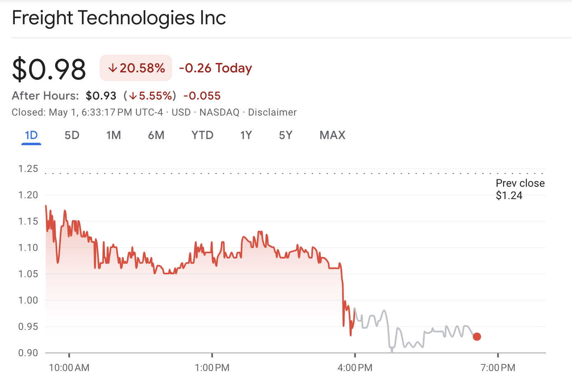572x392 pixels.
Task: Switch to the 5D chart view
Action: [72, 135]
